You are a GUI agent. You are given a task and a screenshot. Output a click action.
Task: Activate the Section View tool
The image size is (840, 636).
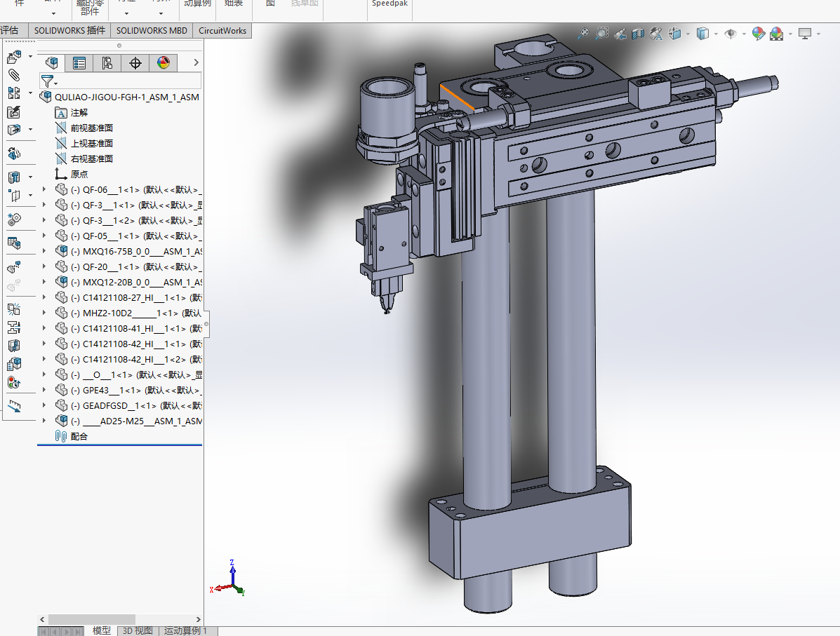[638, 33]
